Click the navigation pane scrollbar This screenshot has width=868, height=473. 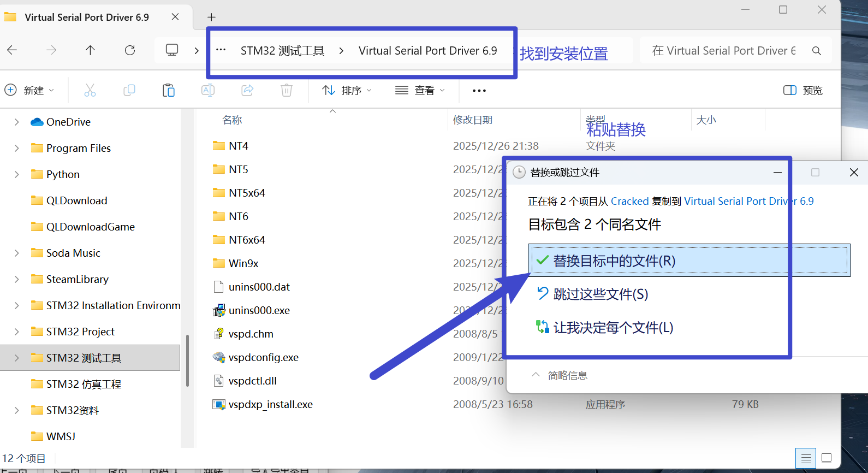[x=187, y=360]
